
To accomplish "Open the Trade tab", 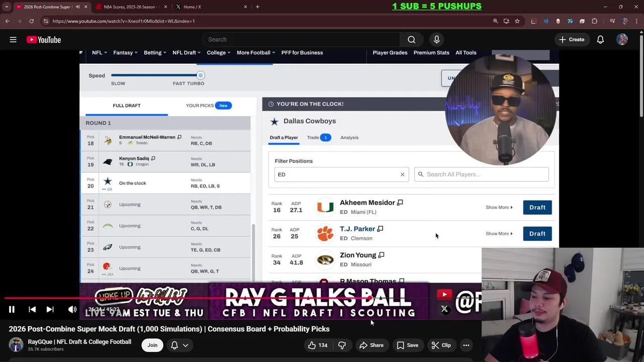I will [x=318, y=138].
